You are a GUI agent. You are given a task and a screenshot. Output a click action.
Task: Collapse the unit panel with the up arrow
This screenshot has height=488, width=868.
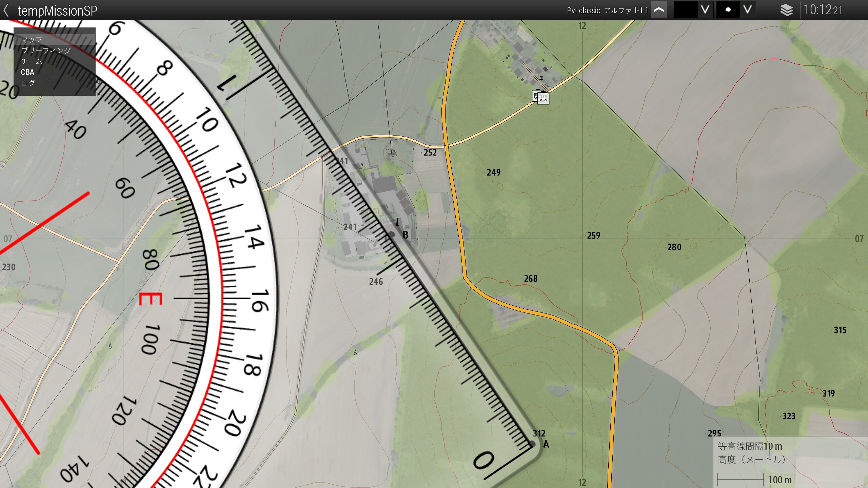659,10
